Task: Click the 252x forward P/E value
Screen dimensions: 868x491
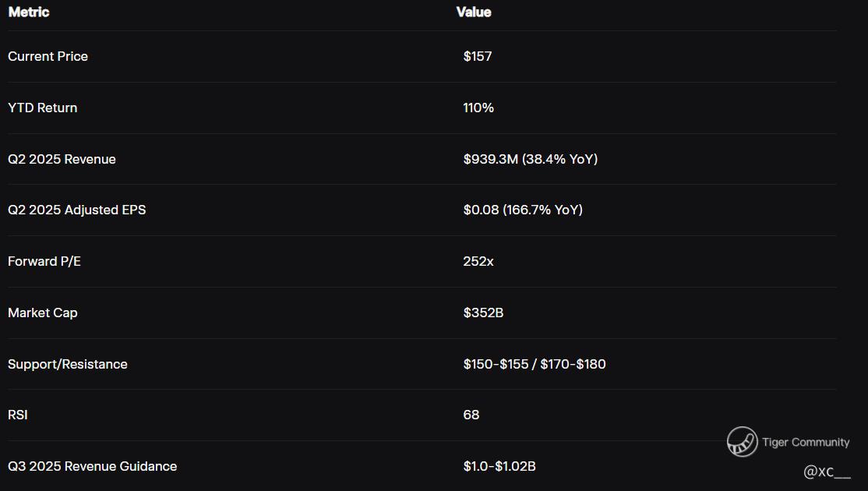Action: (478, 261)
